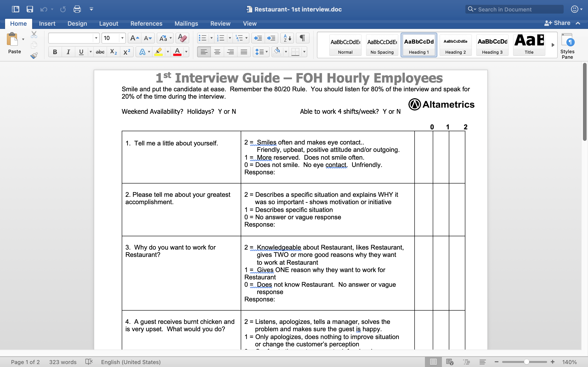Expand the styles gallery arrow
This screenshot has height=367, width=588.
point(553,45)
